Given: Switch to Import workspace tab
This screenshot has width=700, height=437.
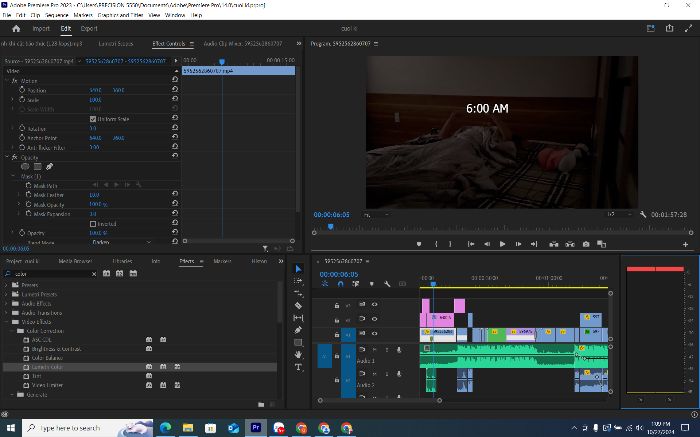Looking at the screenshot, I should click(41, 29).
